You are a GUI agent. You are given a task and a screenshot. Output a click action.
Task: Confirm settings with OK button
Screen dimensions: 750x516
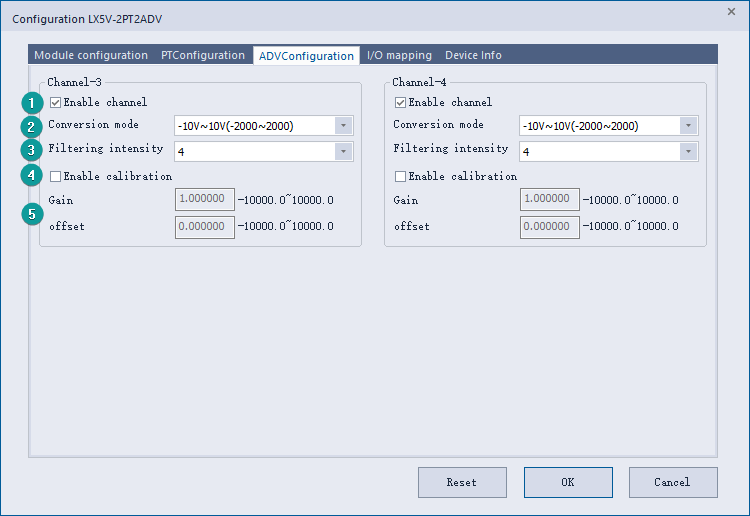(x=568, y=482)
